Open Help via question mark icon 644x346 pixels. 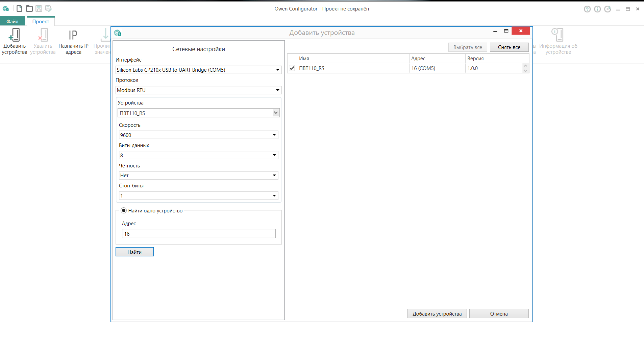pyautogui.click(x=587, y=9)
